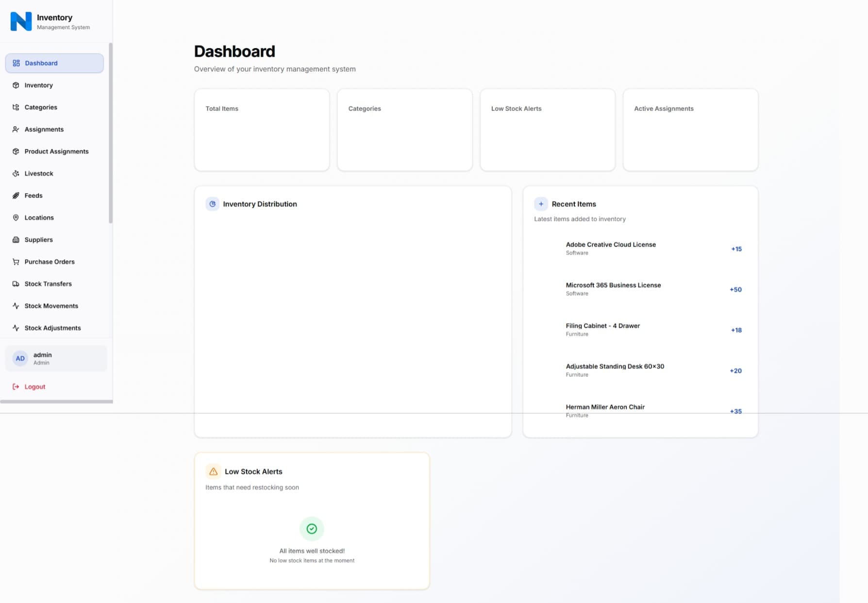Click the Stock Transfers truck icon

[16, 284]
